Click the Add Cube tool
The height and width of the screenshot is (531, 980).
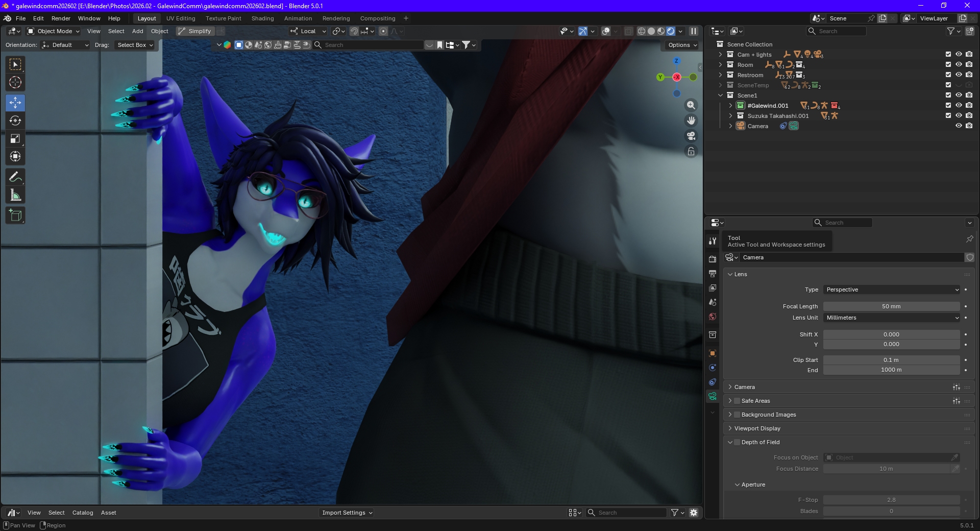pyautogui.click(x=15, y=215)
